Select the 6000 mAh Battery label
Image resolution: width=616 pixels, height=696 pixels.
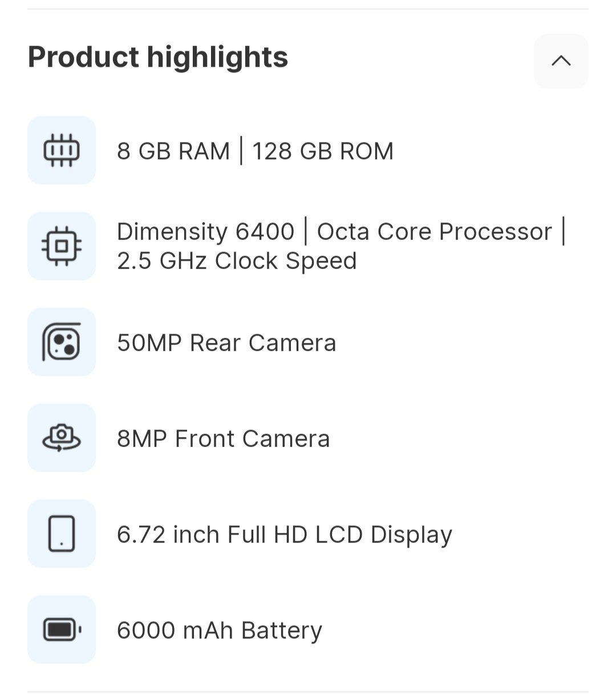(x=220, y=630)
